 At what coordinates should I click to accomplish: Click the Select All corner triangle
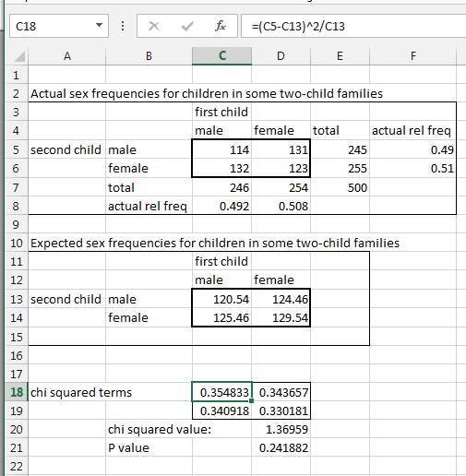[19, 56]
